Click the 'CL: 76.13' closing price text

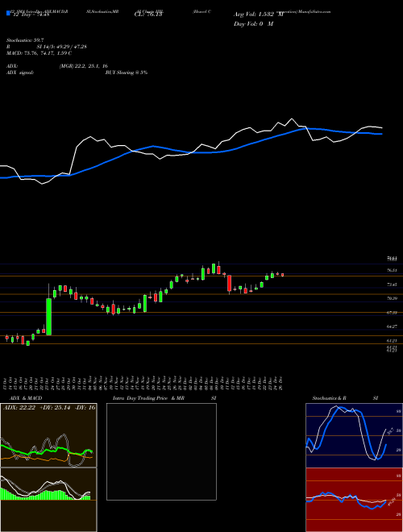[148, 15]
